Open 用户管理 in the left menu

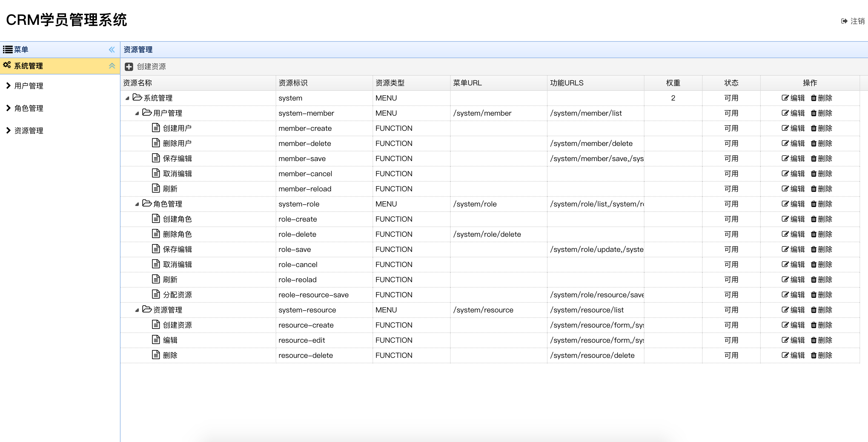pos(29,86)
